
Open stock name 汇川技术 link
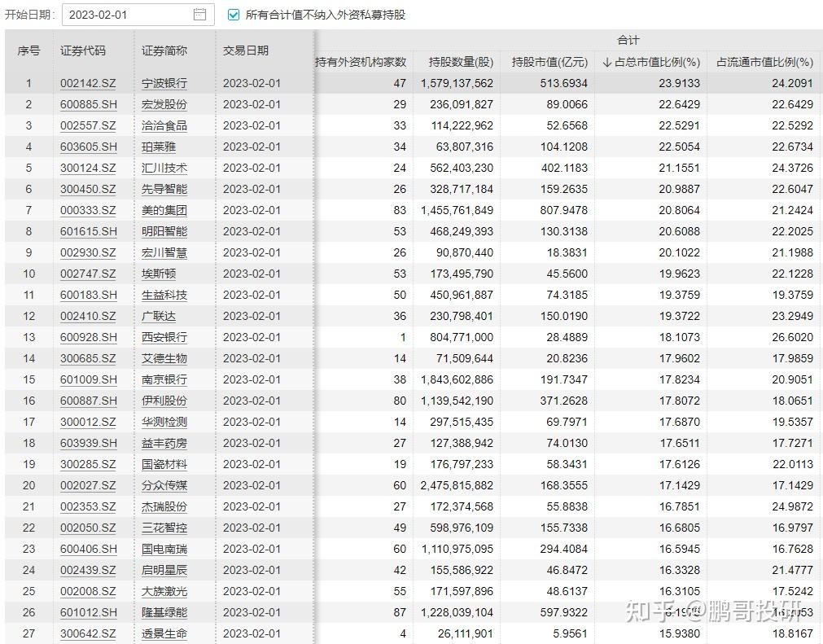pyautogui.click(x=164, y=168)
